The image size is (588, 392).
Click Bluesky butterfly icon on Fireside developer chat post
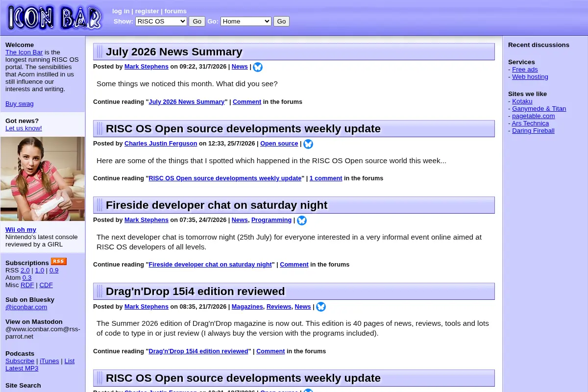(x=302, y=220)
